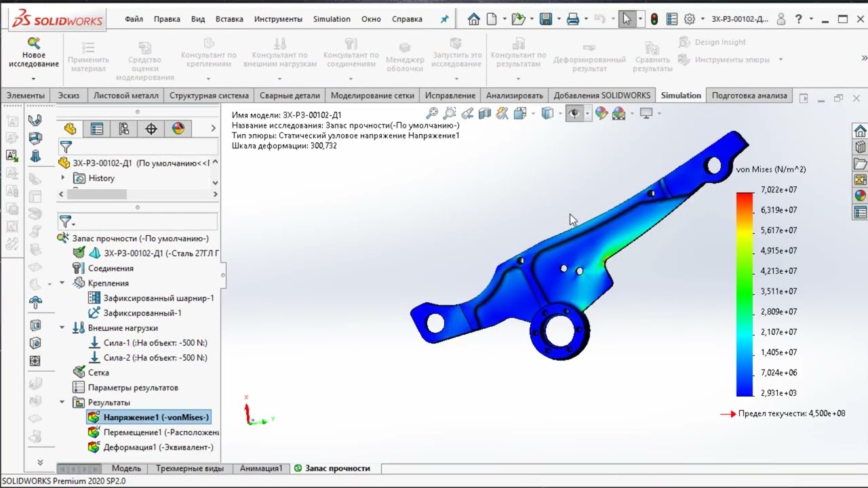Open the Hide/Show Items dropdown arrow
This screenshot has height=488, width=868.
[x=587, y=114]
